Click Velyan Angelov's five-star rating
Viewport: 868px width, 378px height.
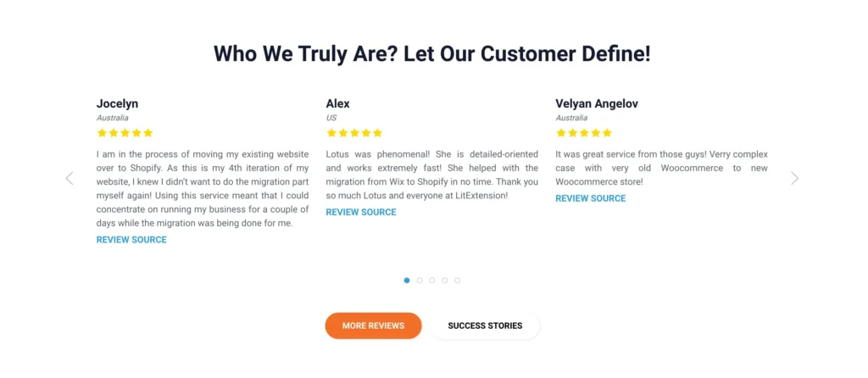584,133
